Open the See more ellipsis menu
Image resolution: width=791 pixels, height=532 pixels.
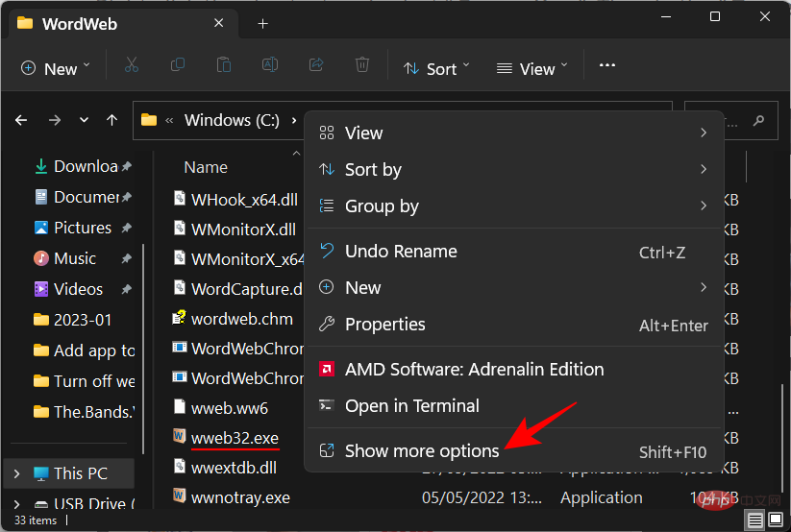pyautogui.click(x=606, y=65)
